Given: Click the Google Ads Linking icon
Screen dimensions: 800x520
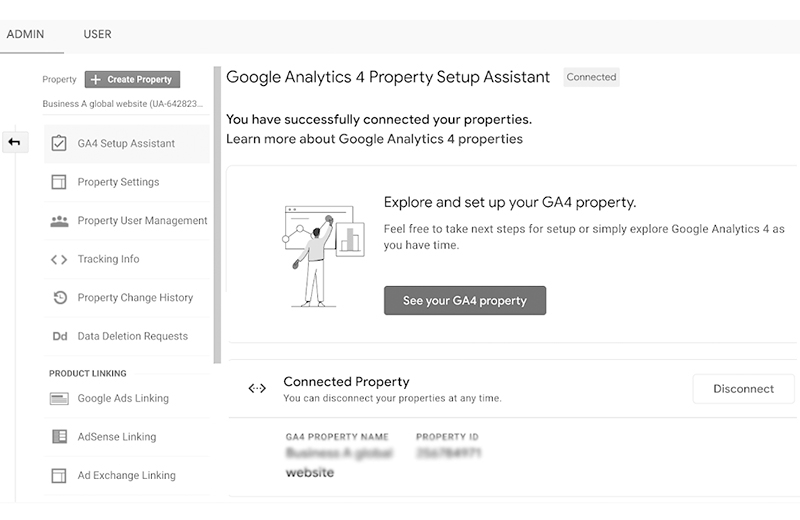Looking at the screenshot, I should pos(59,399).
